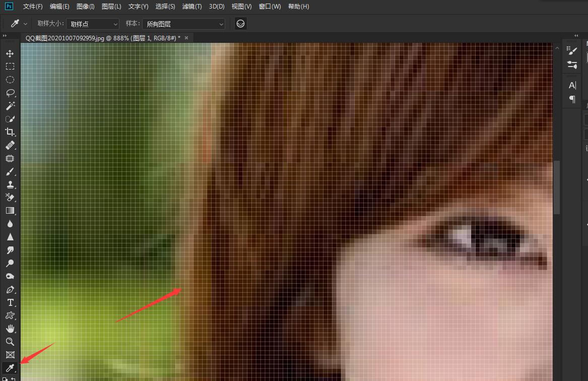Select the Sharpen triangle tool
The width and height of the screenshot is (588, 381).
(x=10, y=237)
